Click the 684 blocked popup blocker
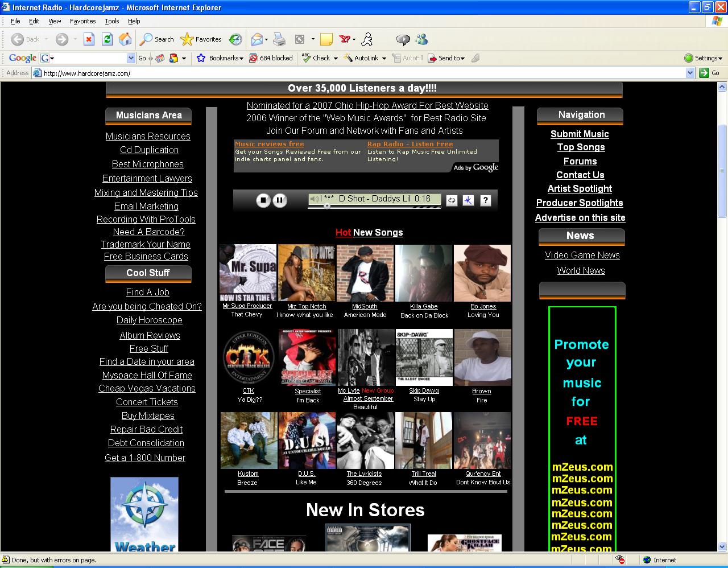This screenshot has width=728, height=568. tap(270, 58)
